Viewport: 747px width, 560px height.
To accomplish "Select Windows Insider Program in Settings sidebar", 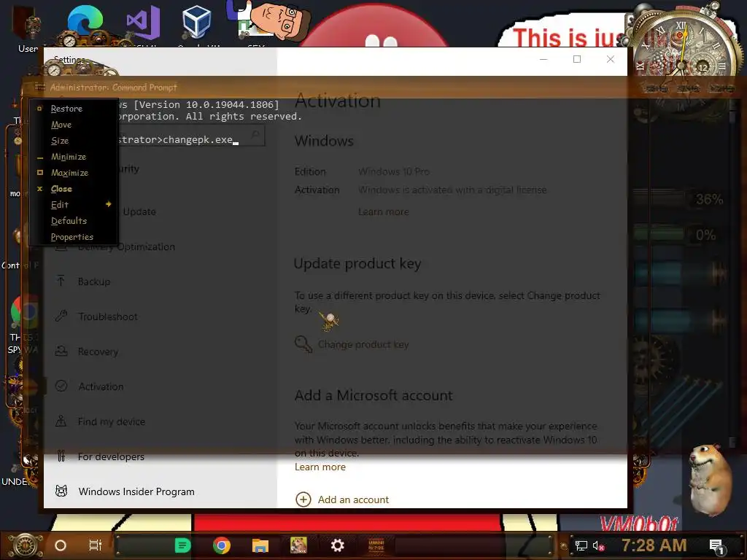I will click(136, 491).
